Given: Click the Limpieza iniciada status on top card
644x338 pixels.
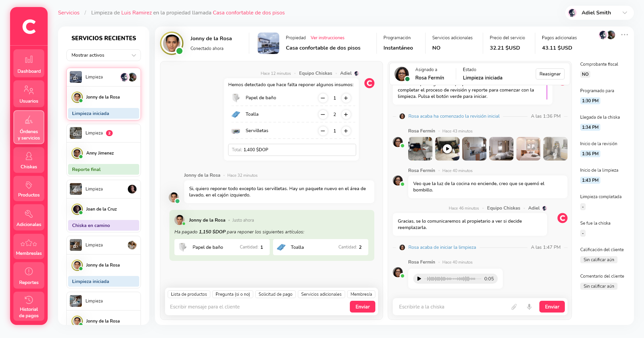Looking at the screenshot, I should 104,114.
